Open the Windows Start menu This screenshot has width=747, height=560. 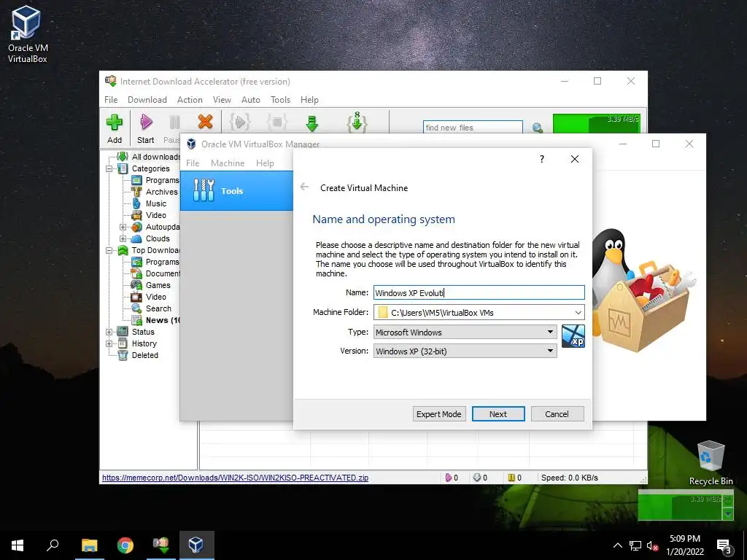click(18, 545)
